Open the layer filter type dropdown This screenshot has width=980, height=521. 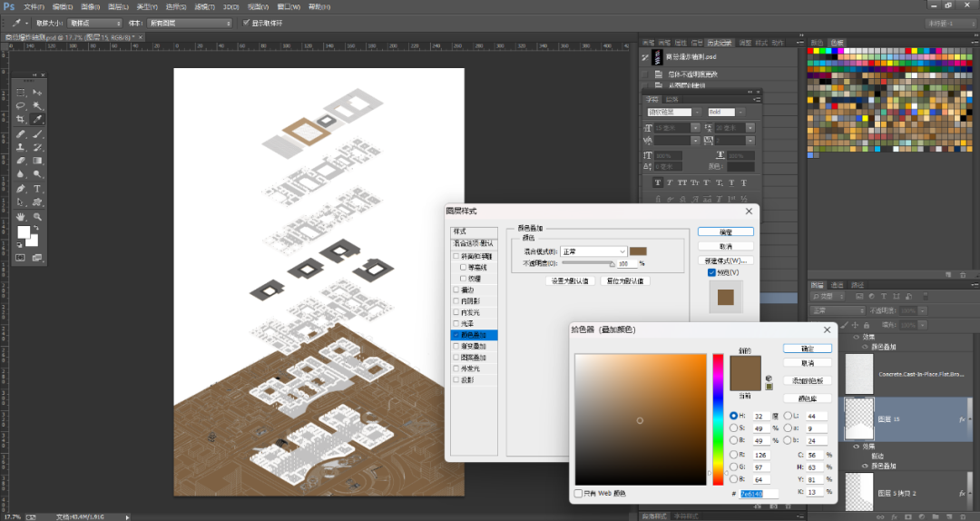(827, 297)
